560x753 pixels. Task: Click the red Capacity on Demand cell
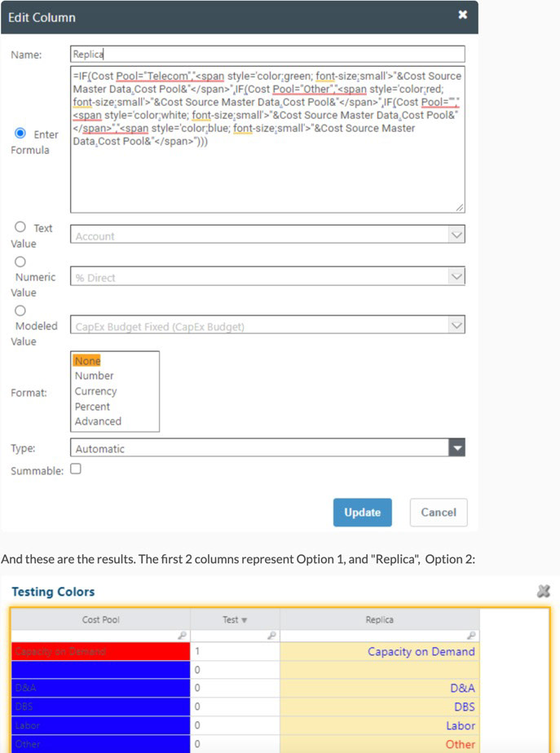pos(100,651)
